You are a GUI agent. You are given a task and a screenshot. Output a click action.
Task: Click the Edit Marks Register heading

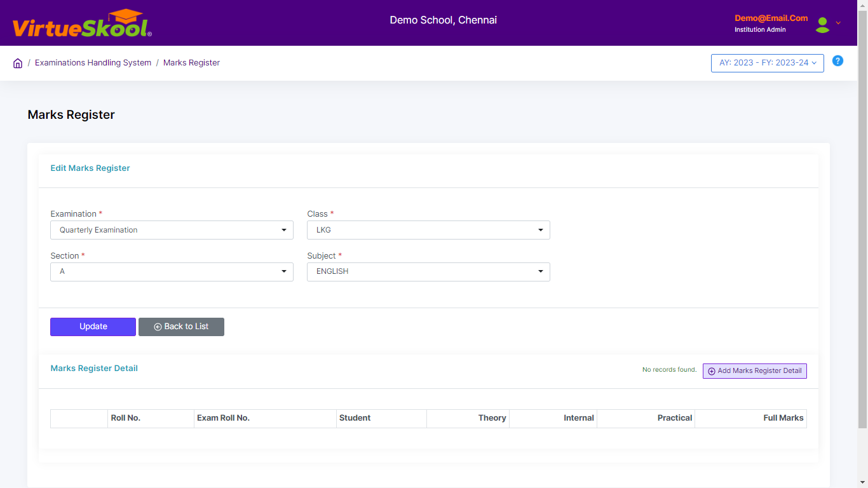pyautogui.click(x=90, y=168)
